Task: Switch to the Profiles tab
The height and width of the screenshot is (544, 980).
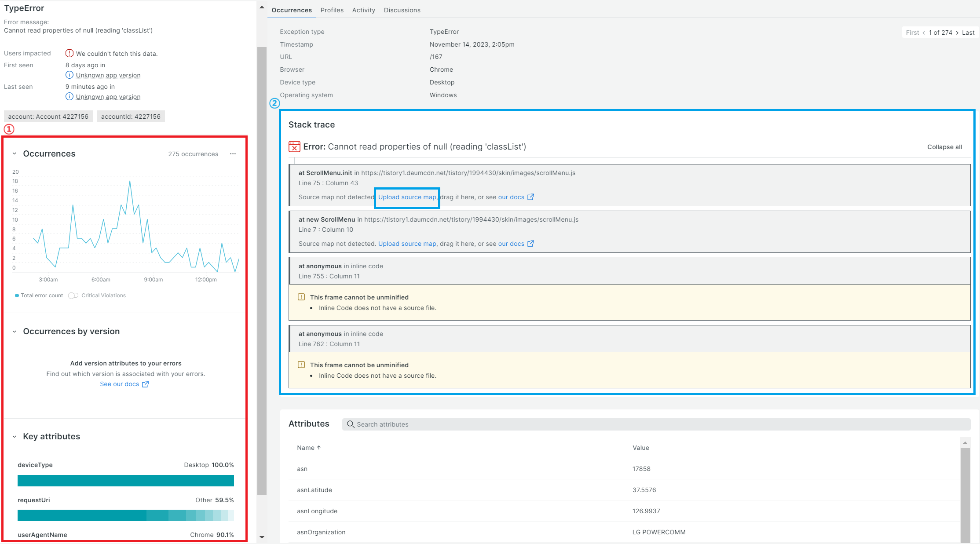Action: 332,10
